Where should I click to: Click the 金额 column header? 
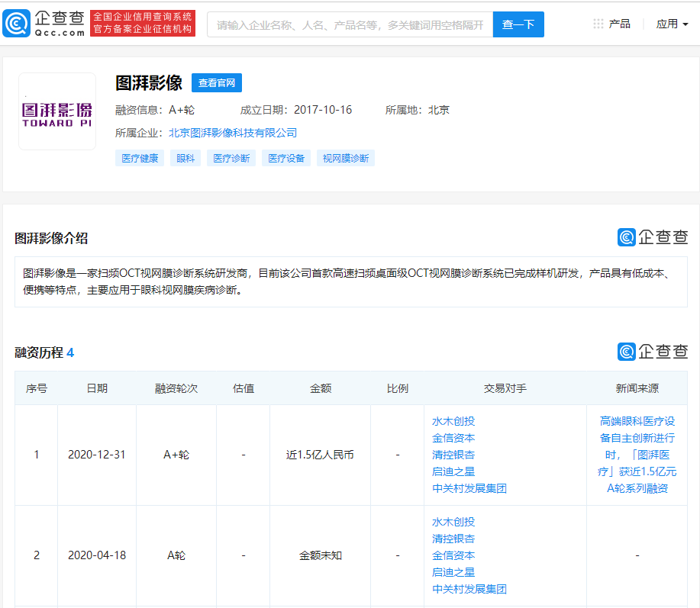pyautogui.click(x=321, y=388)
